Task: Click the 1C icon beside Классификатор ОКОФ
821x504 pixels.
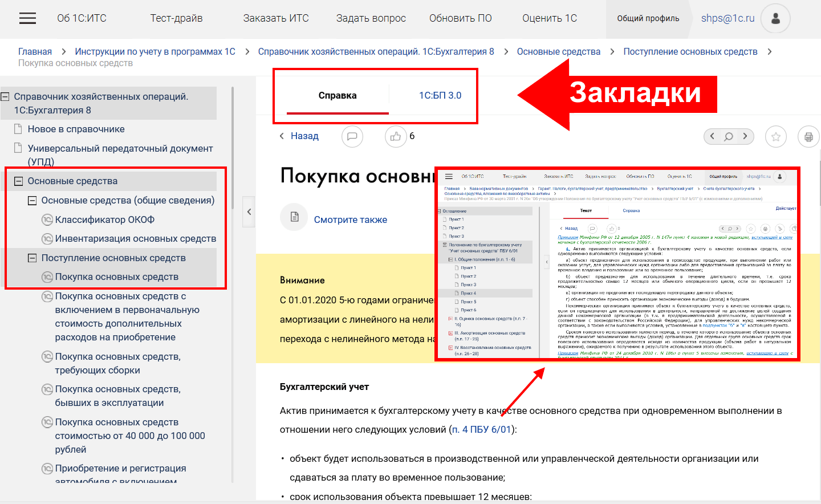Action: pos(47,220)
